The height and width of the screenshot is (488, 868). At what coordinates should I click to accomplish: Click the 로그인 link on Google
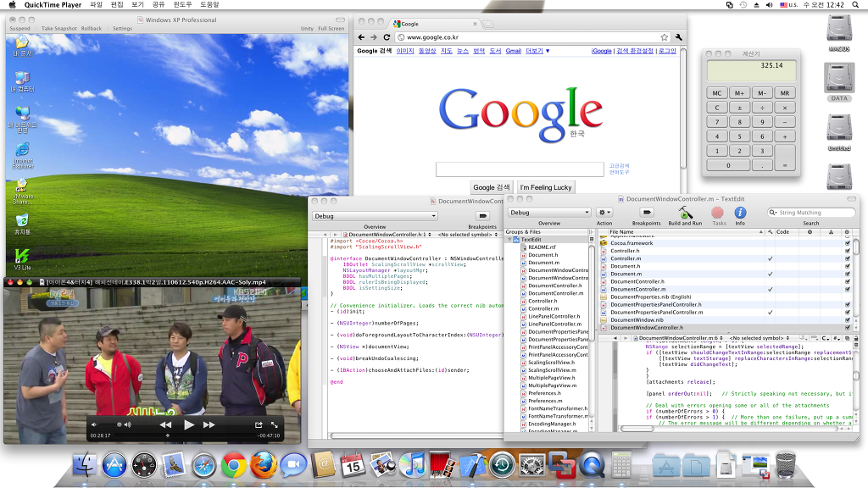668,51
